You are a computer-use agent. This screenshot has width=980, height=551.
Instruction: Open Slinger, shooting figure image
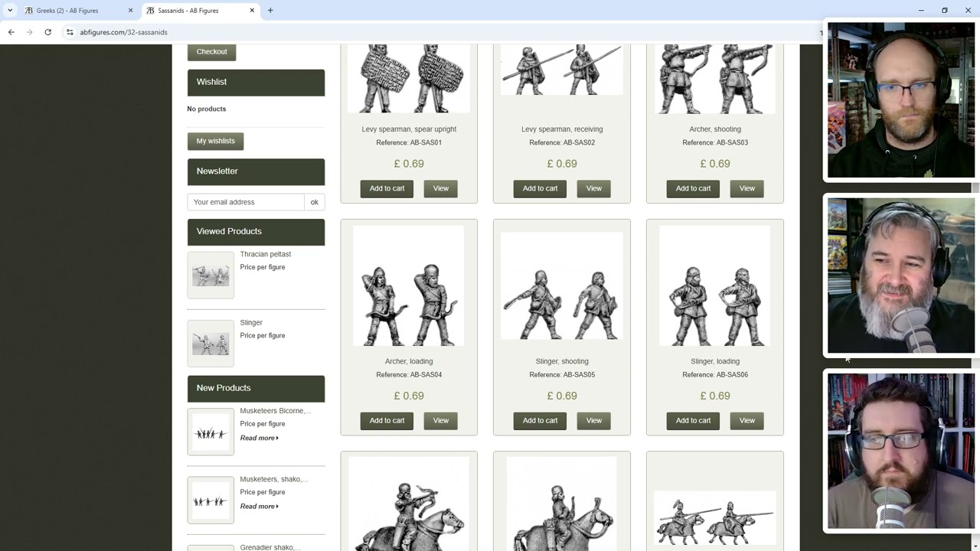562,286
